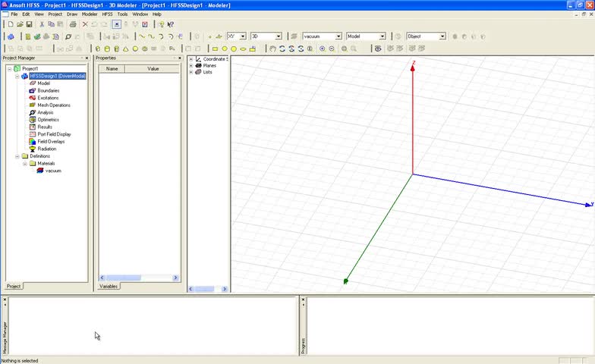Open the Draw menu
Screen dimensions: 595x364
tap(72, 14)
